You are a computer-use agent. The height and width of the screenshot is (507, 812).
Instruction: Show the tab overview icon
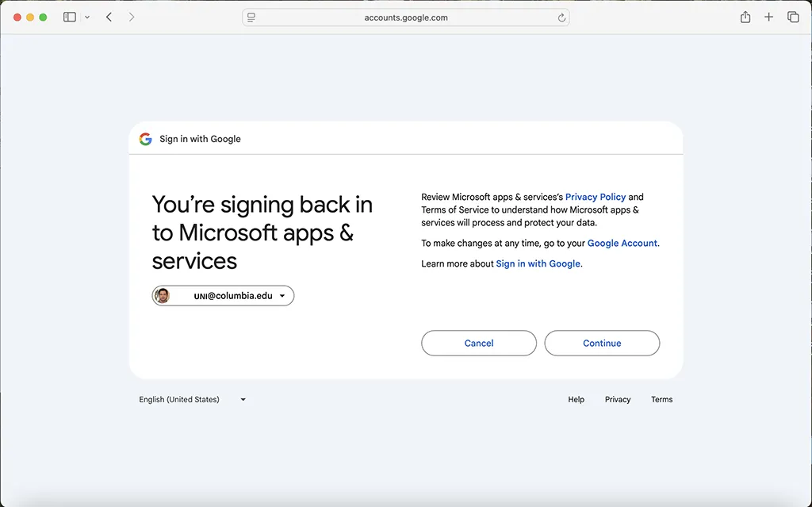[x=793, y=17]
